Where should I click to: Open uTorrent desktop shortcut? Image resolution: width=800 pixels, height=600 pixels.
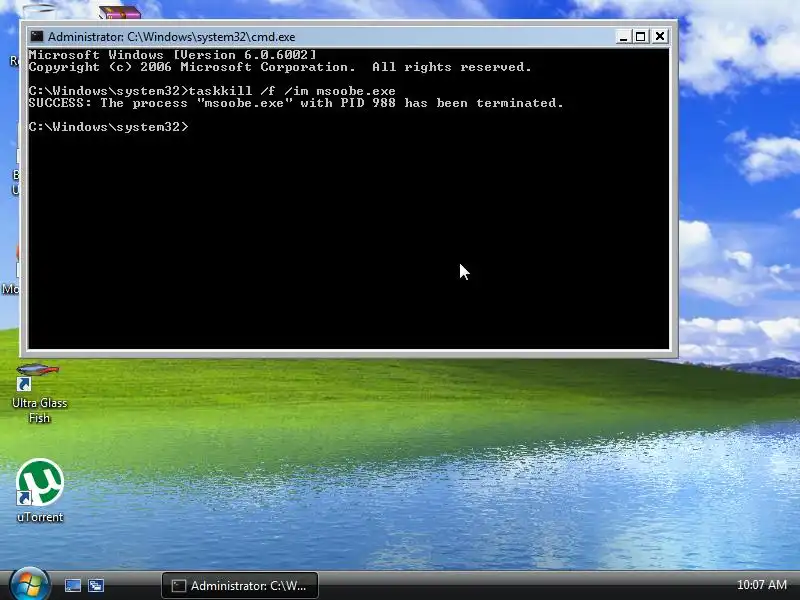coord(39,491)
